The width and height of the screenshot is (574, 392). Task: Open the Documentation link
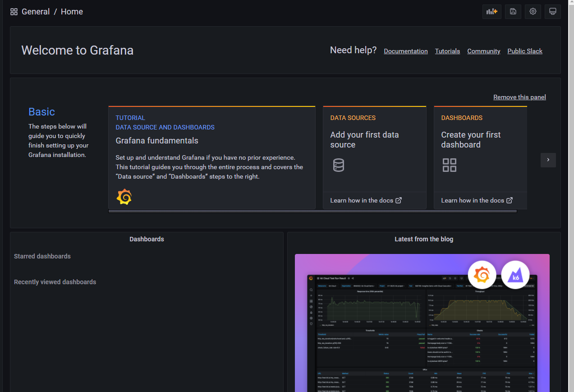pos(406,51)
